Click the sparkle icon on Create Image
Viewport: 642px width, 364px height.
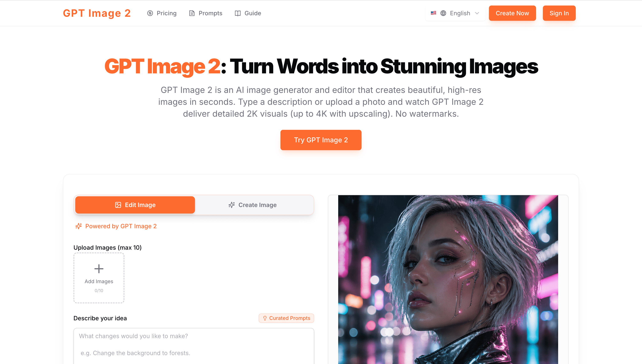pos(232,205)
